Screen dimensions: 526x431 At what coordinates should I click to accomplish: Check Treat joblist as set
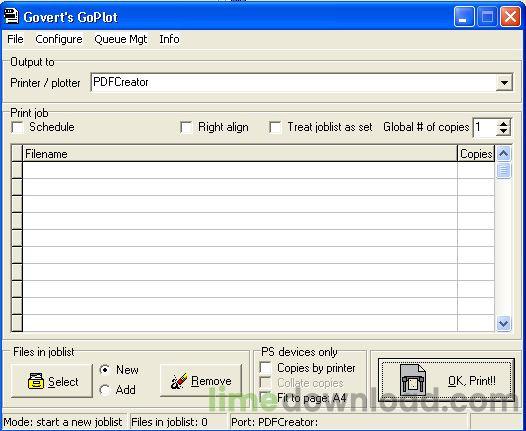click(275, 127)
